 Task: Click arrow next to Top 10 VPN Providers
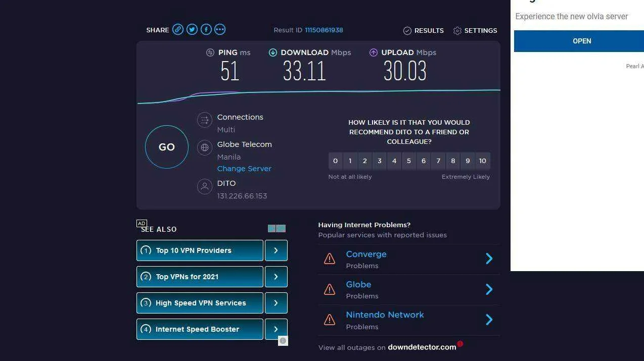click(276, 250)
